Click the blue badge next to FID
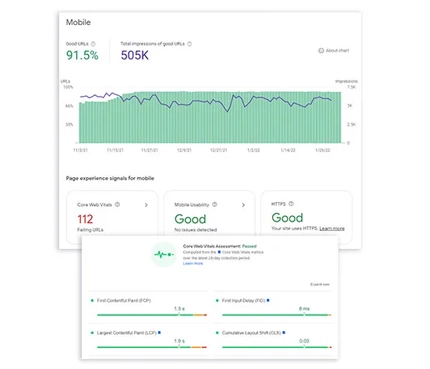Screen dimensions: 430x369 tap(268, 300)
